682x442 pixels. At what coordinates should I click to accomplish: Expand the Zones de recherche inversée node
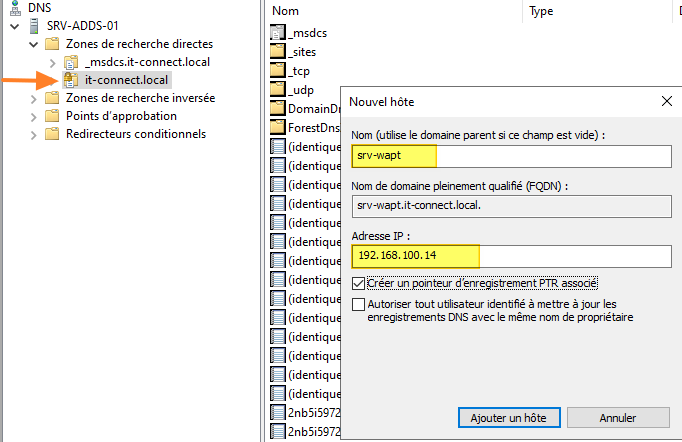34,99
